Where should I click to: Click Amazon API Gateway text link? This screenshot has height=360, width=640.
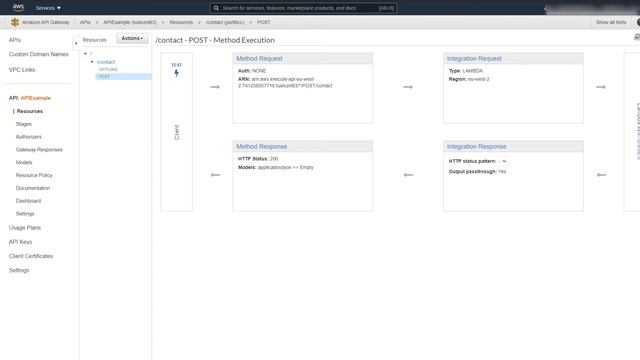(46, 22)
